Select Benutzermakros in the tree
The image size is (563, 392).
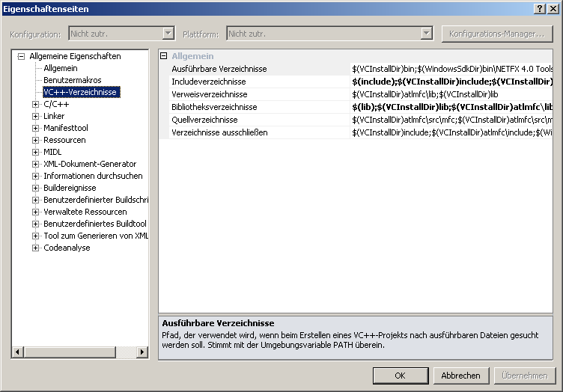pyautogui.click(x=73, y=80)
